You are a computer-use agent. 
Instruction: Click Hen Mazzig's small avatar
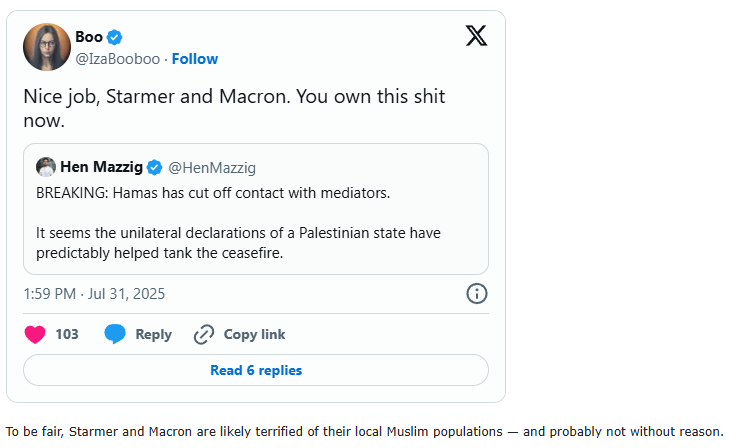pyautogui.click(x=45, y=167)
